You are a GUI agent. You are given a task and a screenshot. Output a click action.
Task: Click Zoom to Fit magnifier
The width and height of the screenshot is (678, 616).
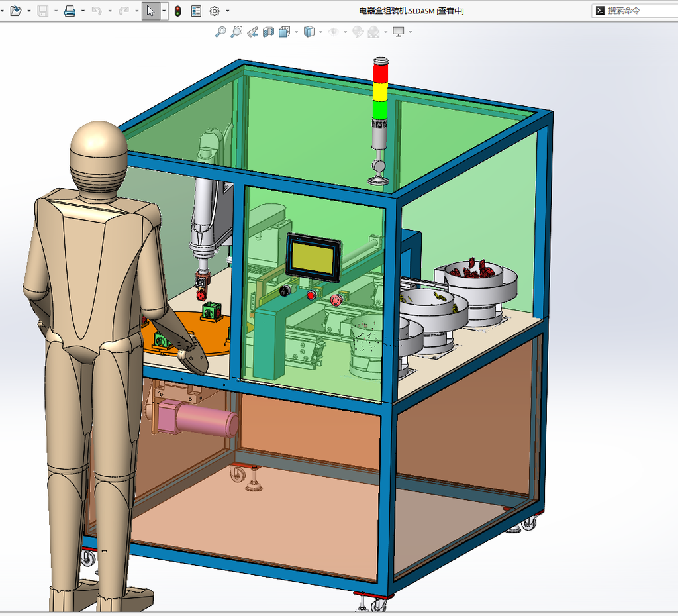point(220,32)
